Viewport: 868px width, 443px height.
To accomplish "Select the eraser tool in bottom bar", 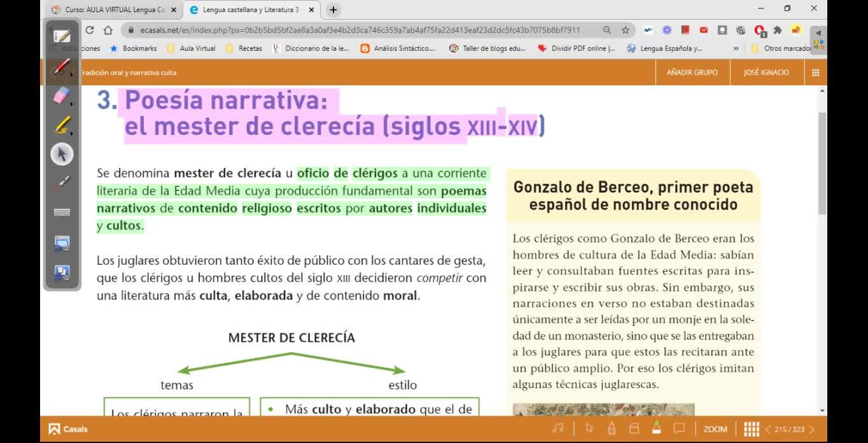I will 634,429.
